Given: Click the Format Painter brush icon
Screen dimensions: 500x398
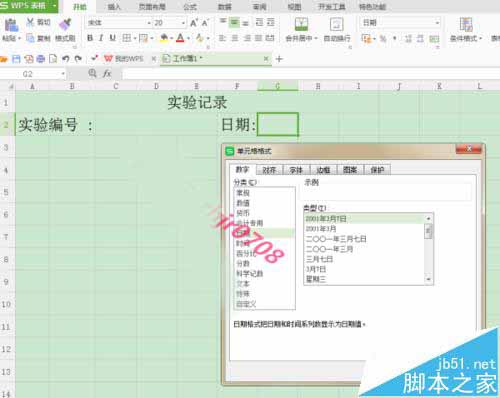Looking at the screenshot, I should click(65, 24).
